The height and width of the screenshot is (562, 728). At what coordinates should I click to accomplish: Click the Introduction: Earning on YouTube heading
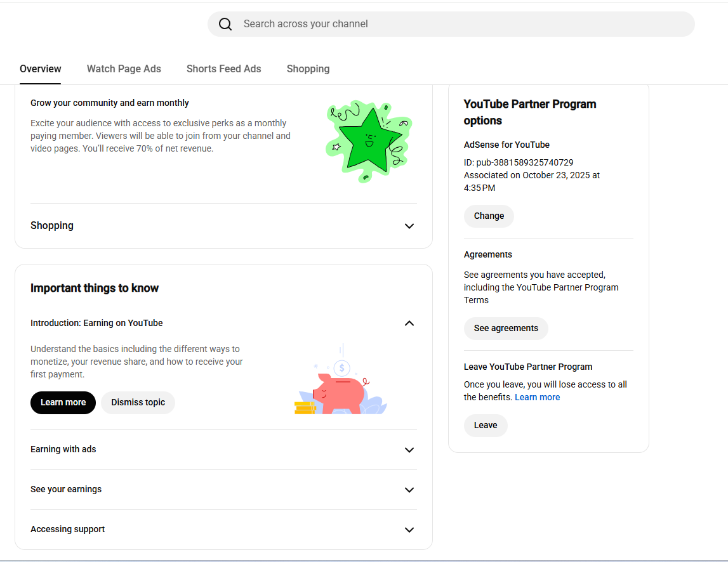(x=96, y=323)
